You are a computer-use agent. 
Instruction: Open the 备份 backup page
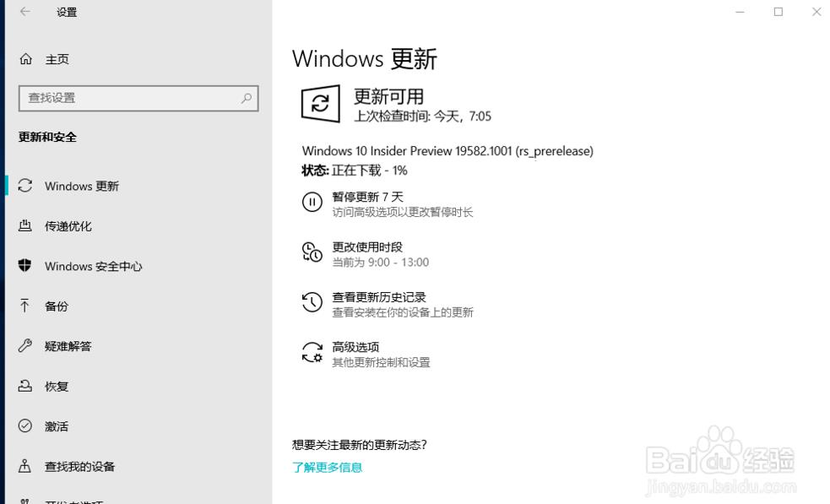pos(57,306)
